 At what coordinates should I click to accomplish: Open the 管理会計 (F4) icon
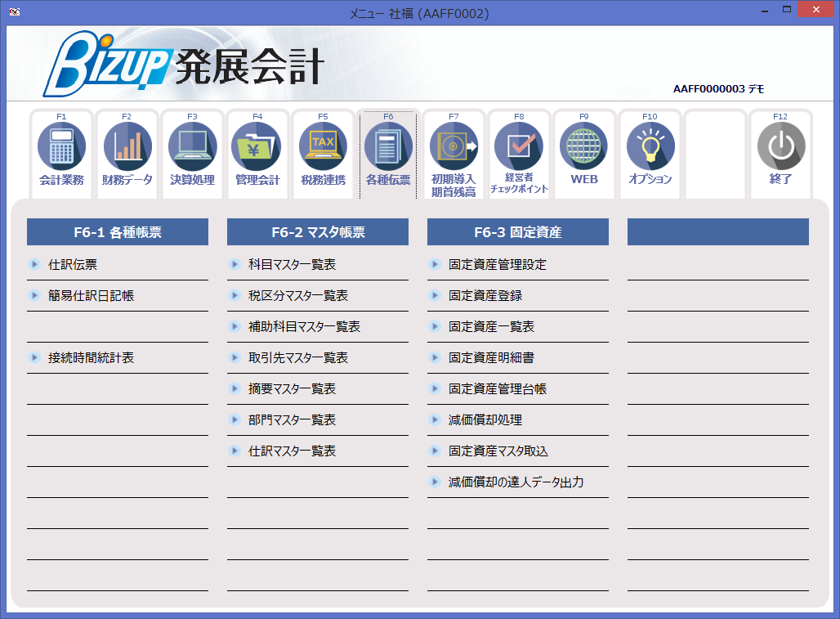pos(257,154)
